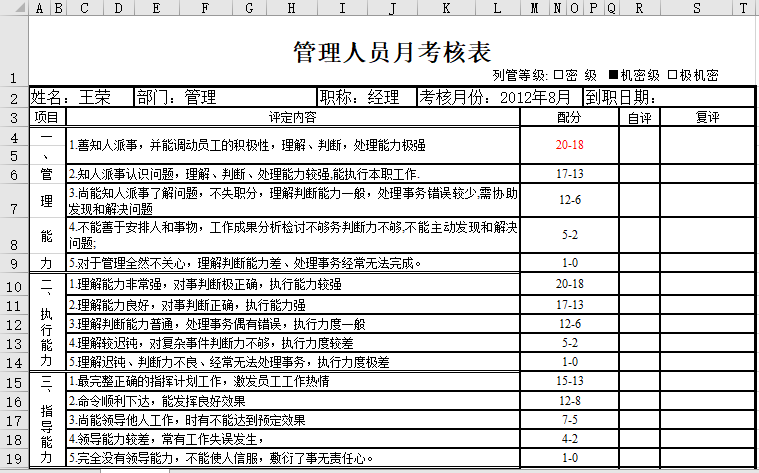Click the 考核月份 2012年8月 cell
The height and width of the screenshot is (473, 759).
(497, 98)
